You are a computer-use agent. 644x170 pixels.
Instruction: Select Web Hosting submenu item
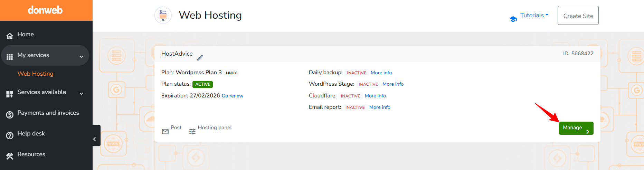coord(36,74)
